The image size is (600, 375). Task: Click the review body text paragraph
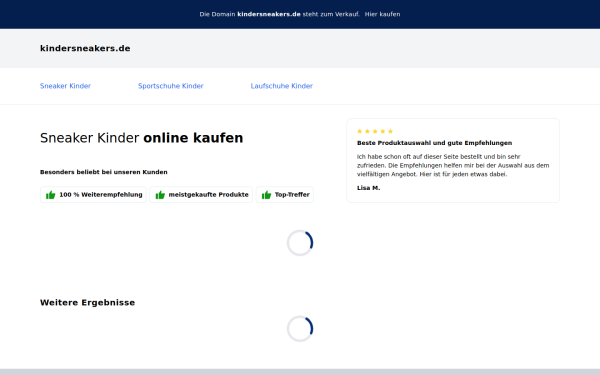(453, 165)
